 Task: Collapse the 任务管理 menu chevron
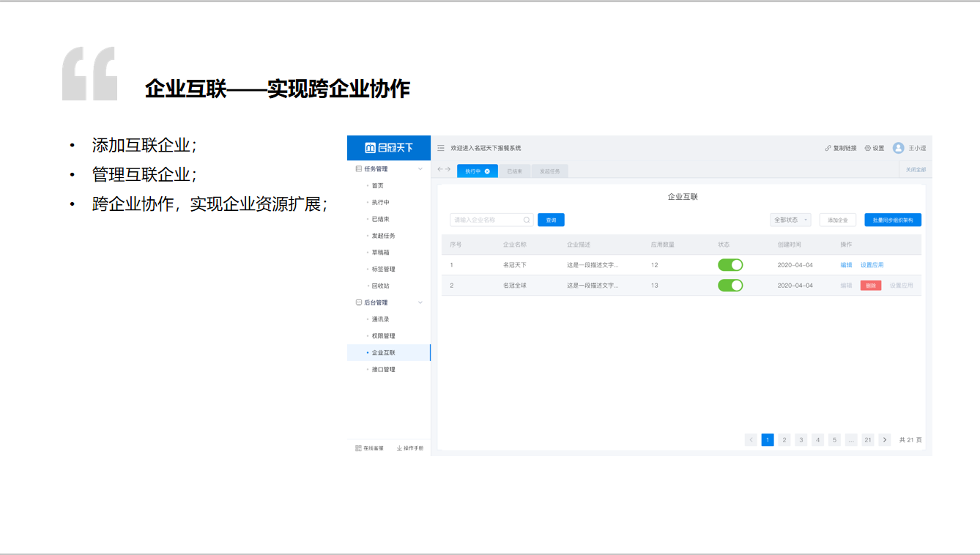[x=420, y=169]
